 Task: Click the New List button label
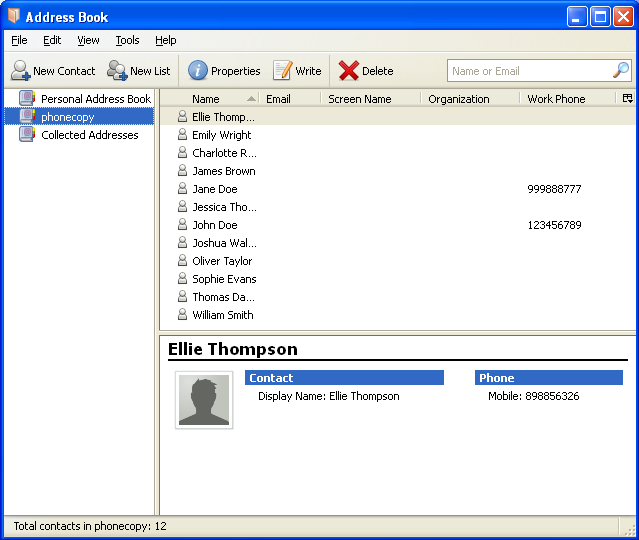pyautogui.click(x=150, y=71)
